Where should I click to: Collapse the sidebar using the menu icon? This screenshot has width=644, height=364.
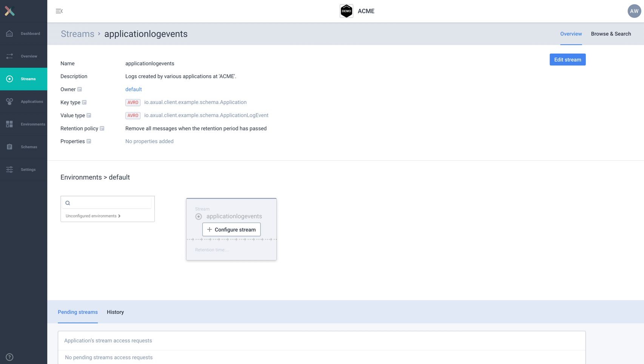[59, 11]
